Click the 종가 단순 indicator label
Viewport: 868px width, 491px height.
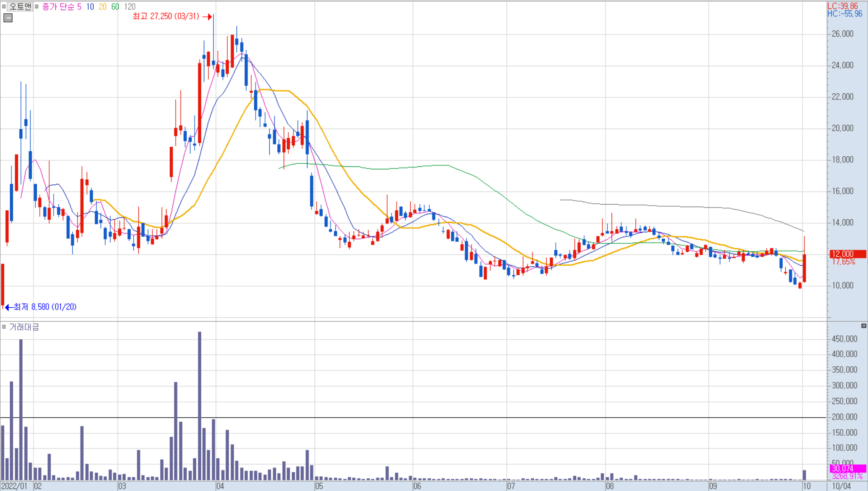(58, 6)
